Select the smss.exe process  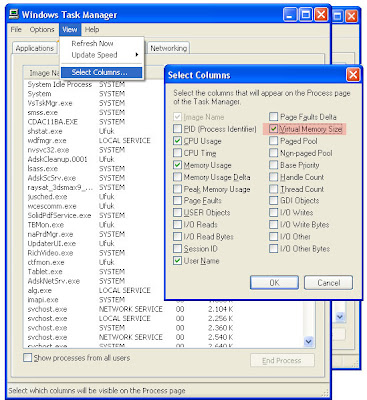point(43,112)
